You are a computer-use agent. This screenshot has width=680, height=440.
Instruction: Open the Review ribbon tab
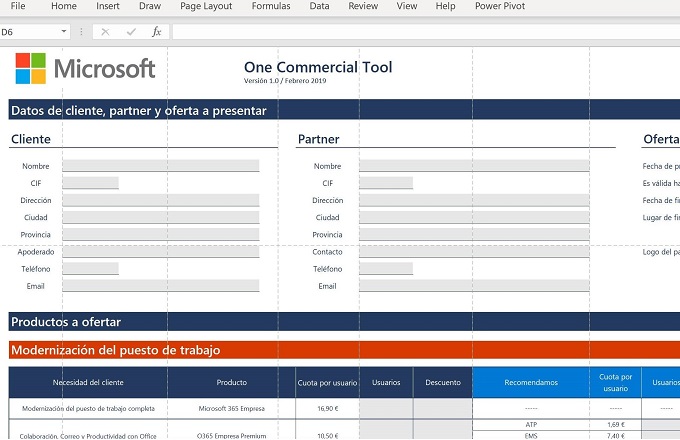pyautogui.click(x=363, y=6)
